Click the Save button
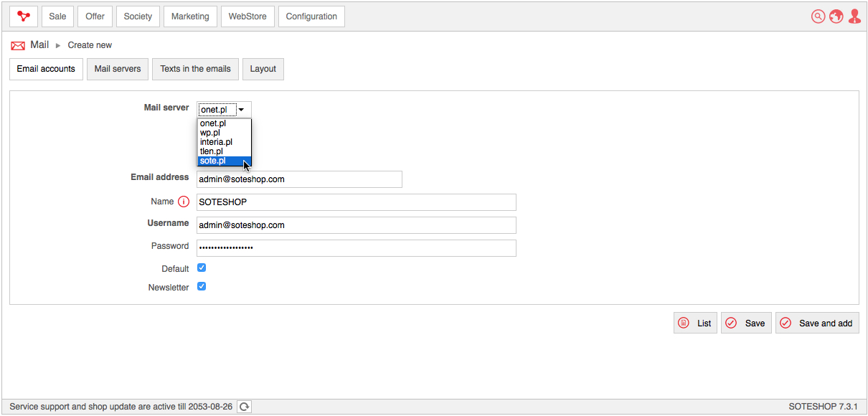The height and width of the screenshot is (416, 868). pos(746,323)
